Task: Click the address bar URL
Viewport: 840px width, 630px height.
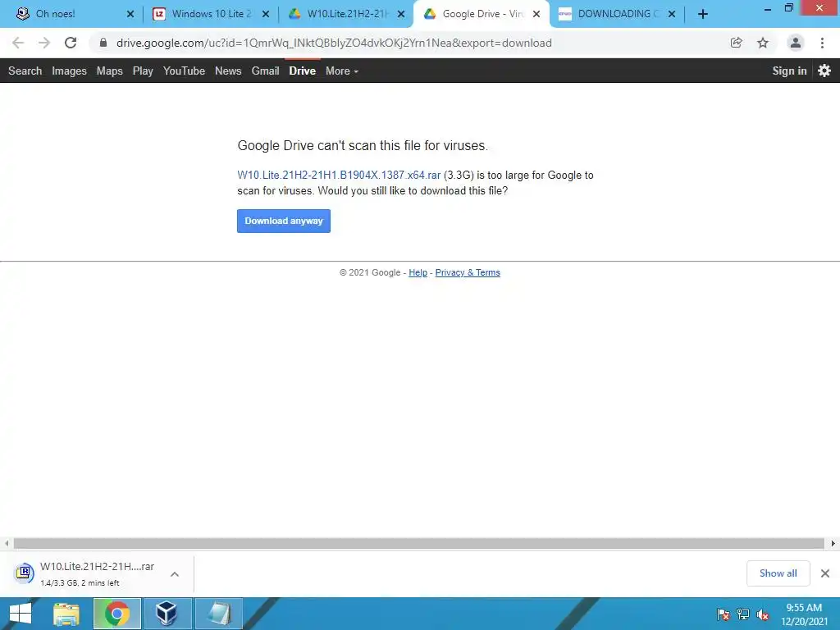Action: [334, 43]
